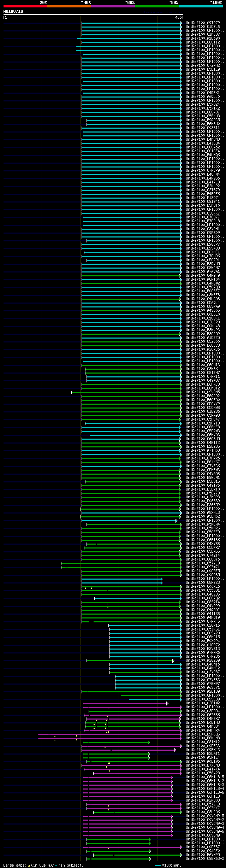Click the UniRef100_Q60452 label
Screen dimensions: 226x868
(x=203, y=147)
